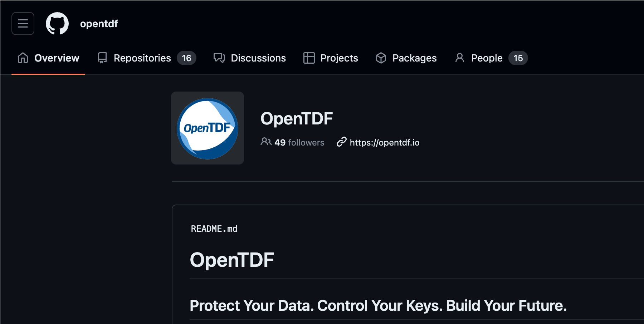Click the Packages cube icon

(381, 58)
